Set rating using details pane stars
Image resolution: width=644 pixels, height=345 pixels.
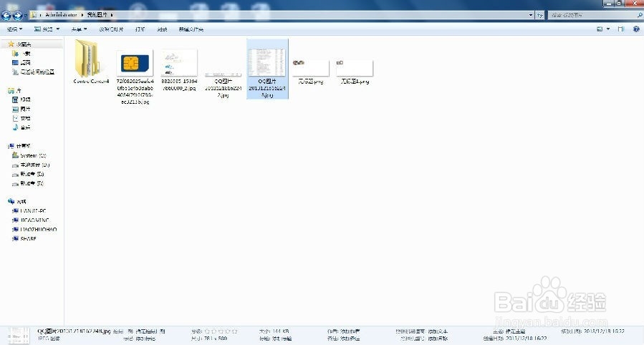(x=221, y=331)
